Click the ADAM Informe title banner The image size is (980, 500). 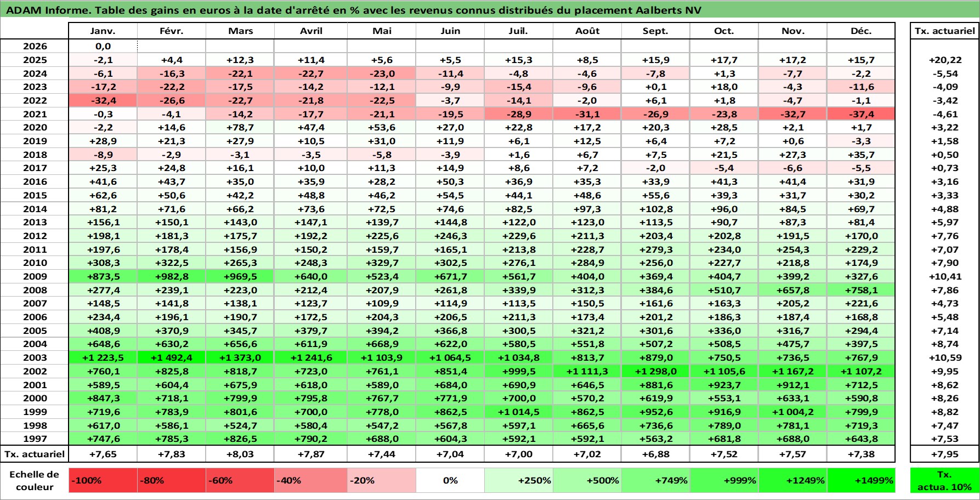[x=490, y=9]
